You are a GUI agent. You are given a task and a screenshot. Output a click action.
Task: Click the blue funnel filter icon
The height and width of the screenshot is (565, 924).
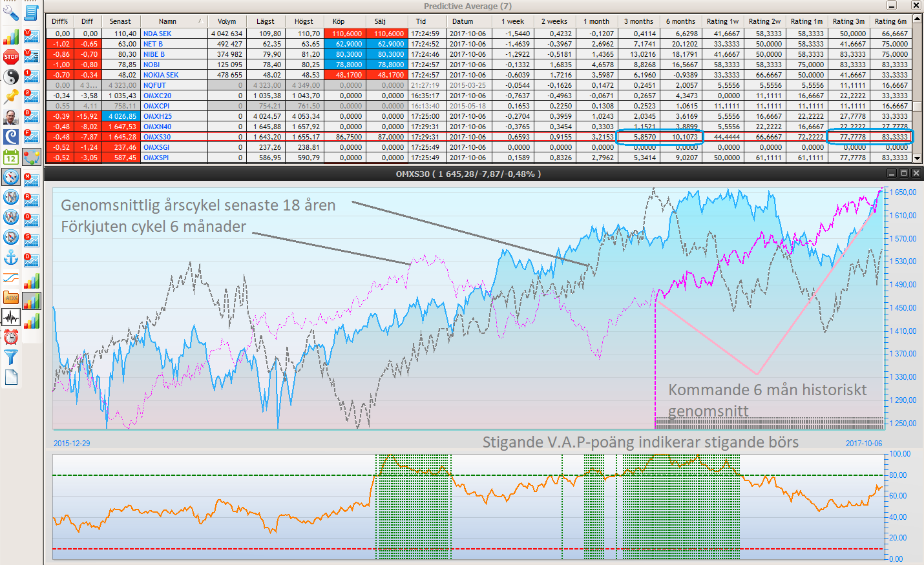tap(11, 357)
